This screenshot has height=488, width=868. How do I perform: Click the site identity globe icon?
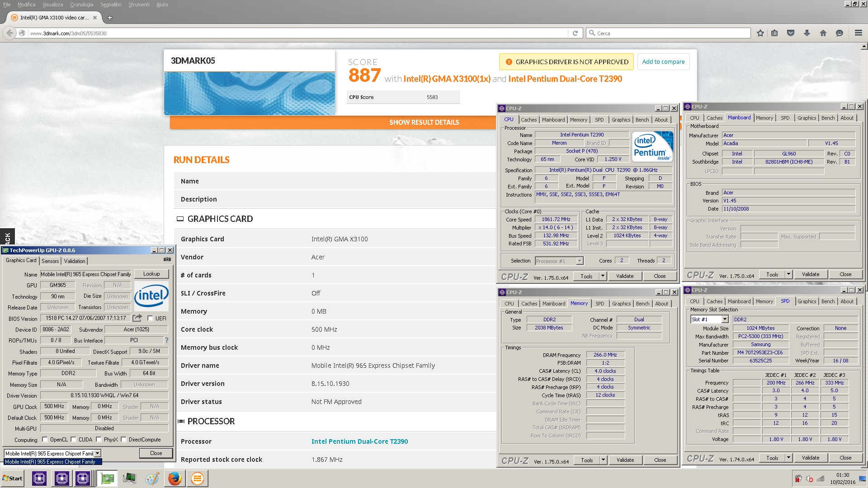[22, 33]
